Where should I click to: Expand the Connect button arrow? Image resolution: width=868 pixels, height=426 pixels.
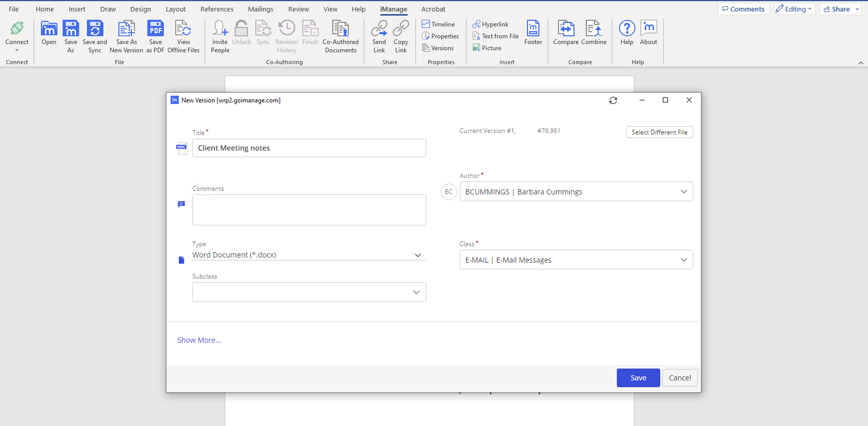pyautogui.click(x=17, y=50)
